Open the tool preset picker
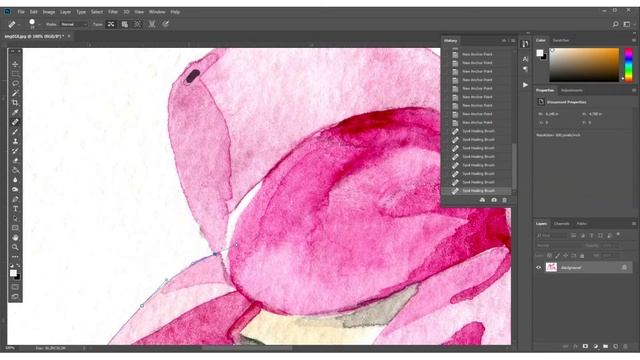 14,24
